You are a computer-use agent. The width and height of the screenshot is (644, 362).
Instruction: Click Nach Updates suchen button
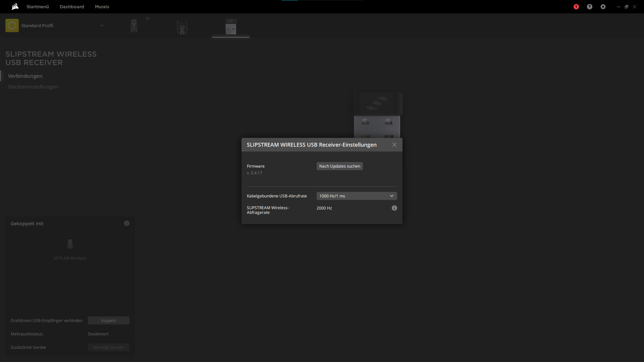[x=339, y=166]
